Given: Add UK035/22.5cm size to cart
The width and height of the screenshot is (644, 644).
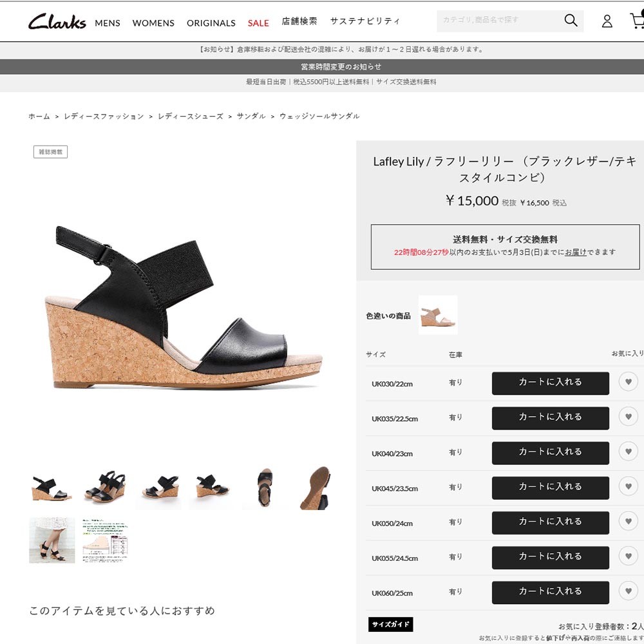Looking at the screenshot, I should [x=551, y=418].
